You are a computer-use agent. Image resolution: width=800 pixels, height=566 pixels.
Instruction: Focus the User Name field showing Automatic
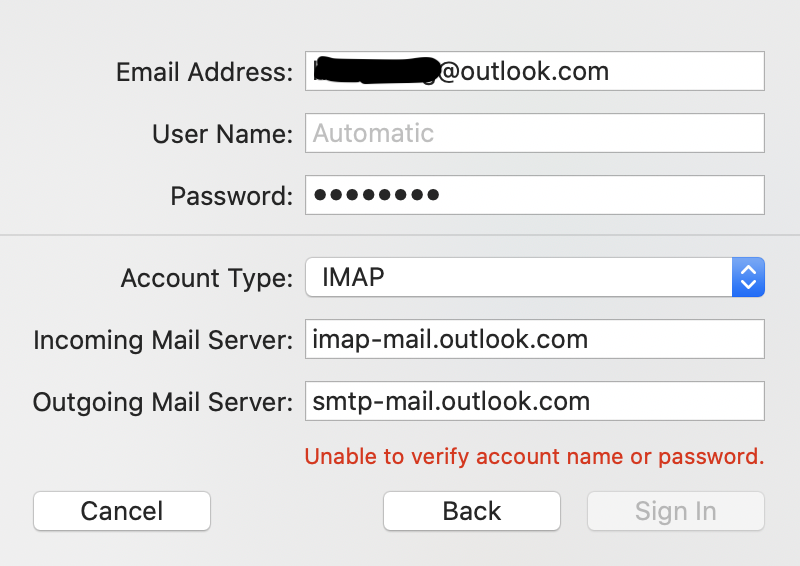(x=534, y=133)
